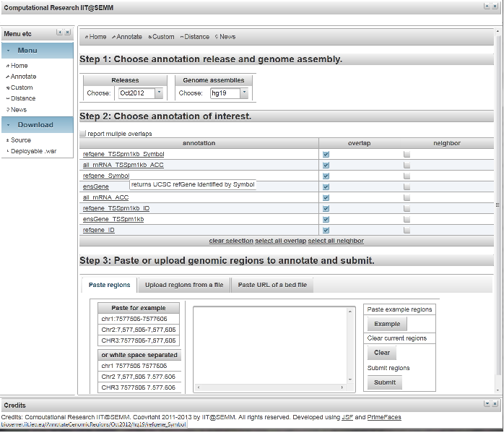Open Distance in the top navigation bar

tap(195, 37)
